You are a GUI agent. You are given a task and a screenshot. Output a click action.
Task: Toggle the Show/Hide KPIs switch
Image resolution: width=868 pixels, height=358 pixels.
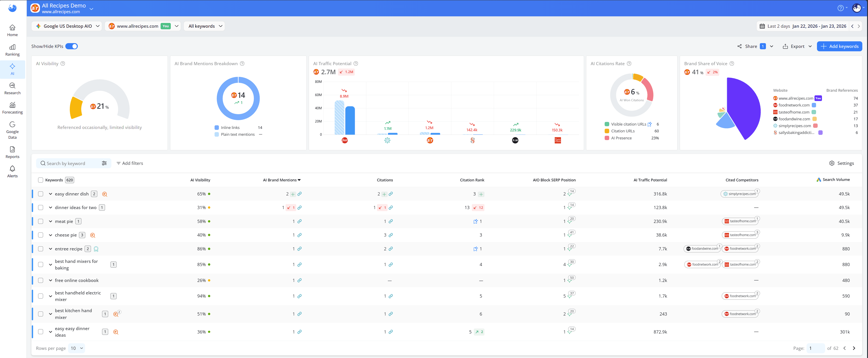[x=71, y=46]
